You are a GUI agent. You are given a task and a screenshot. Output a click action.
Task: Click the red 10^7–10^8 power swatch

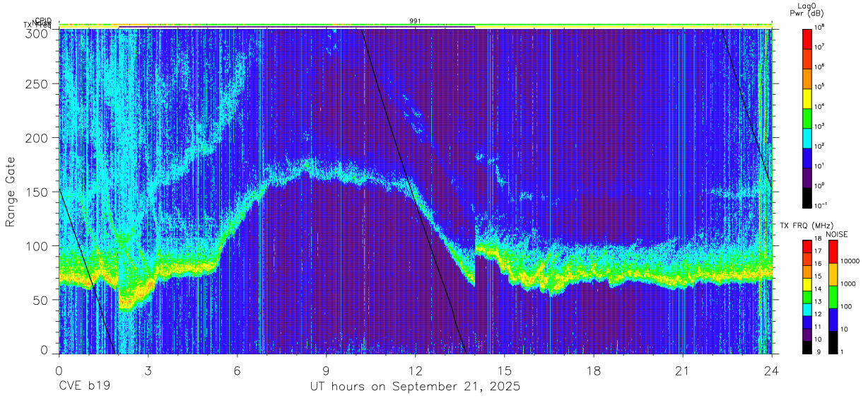[807, 38]
